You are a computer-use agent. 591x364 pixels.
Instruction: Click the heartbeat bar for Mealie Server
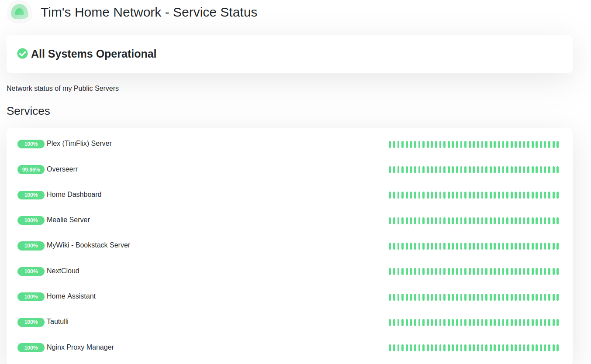coord(473,221)
